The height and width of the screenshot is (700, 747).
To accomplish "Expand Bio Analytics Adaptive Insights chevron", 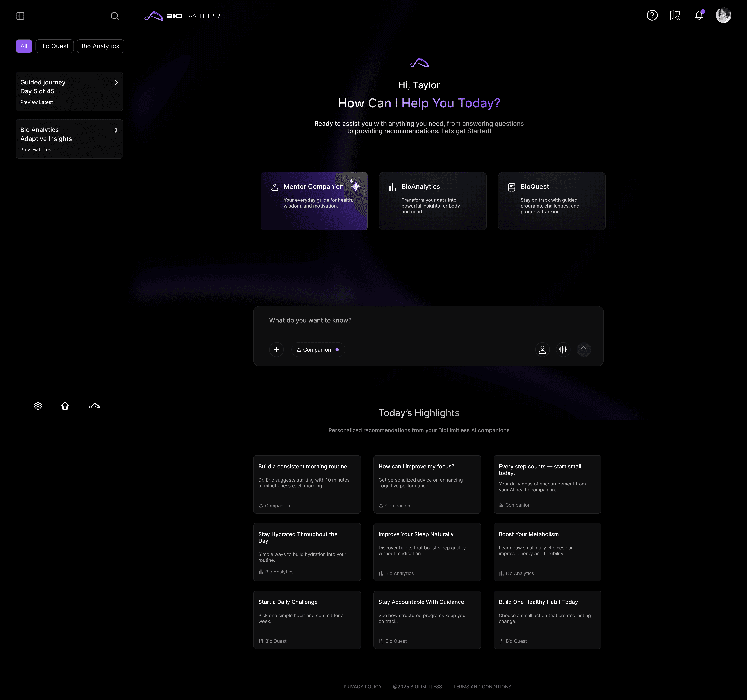I will 116,130.
